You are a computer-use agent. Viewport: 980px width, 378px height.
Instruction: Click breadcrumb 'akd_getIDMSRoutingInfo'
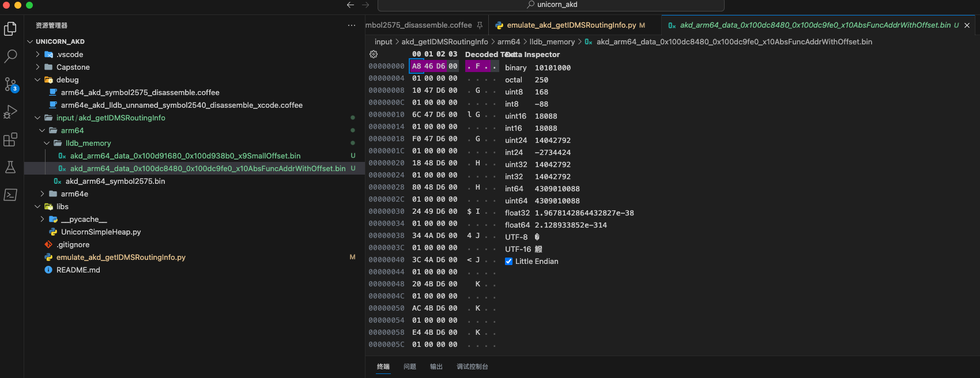pyautogui.click(x=444, y=41)
